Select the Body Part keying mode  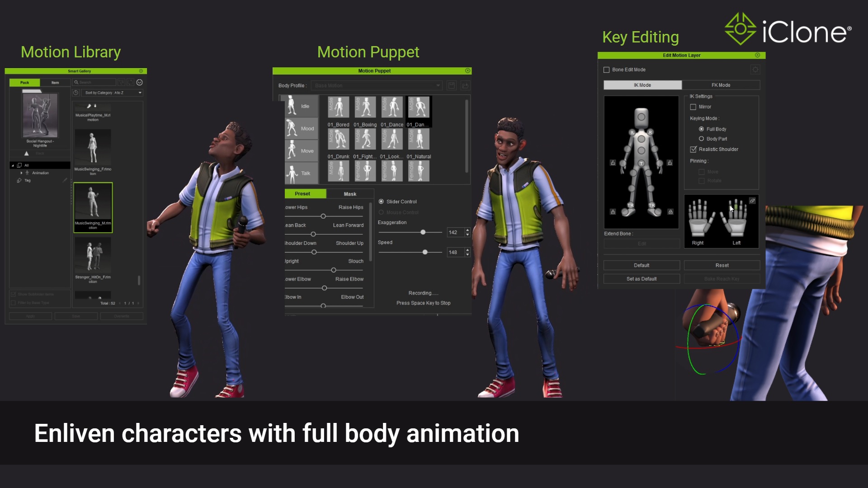pos(701,139)
